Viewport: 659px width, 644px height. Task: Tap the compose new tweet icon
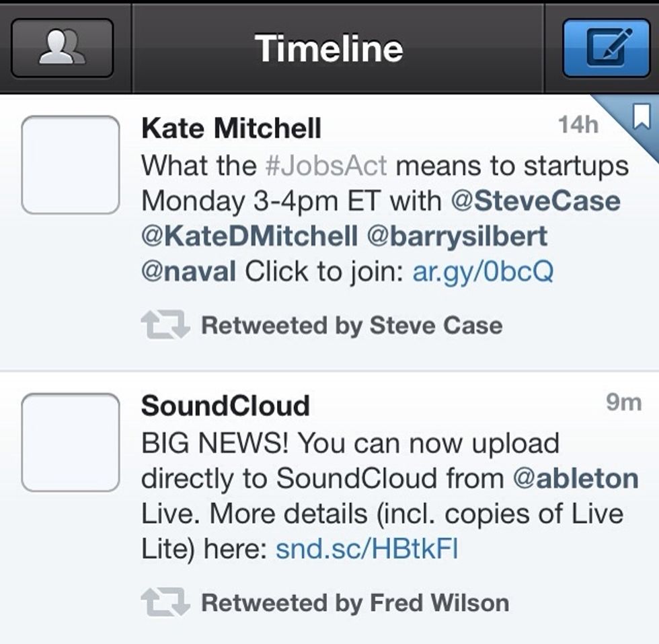pos(606,48)
